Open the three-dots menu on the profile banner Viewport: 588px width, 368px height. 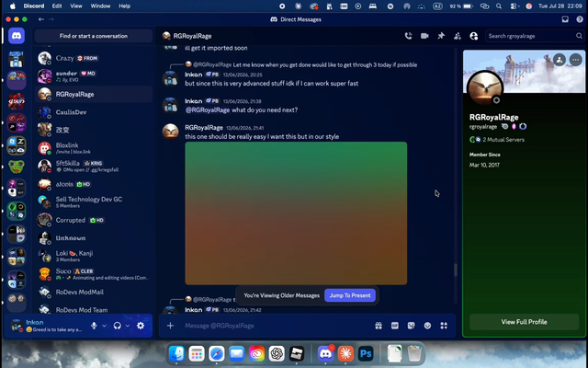pyautogui.click(x=576, y=60)
